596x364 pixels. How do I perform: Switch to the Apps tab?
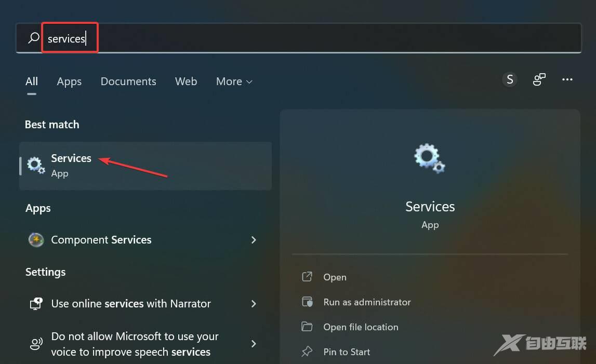point(69,82)
